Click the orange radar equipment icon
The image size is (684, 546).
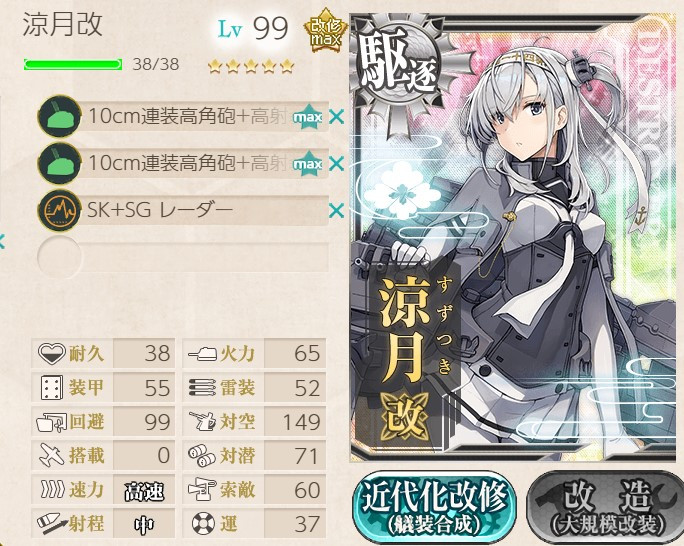[x=60, y=211]
